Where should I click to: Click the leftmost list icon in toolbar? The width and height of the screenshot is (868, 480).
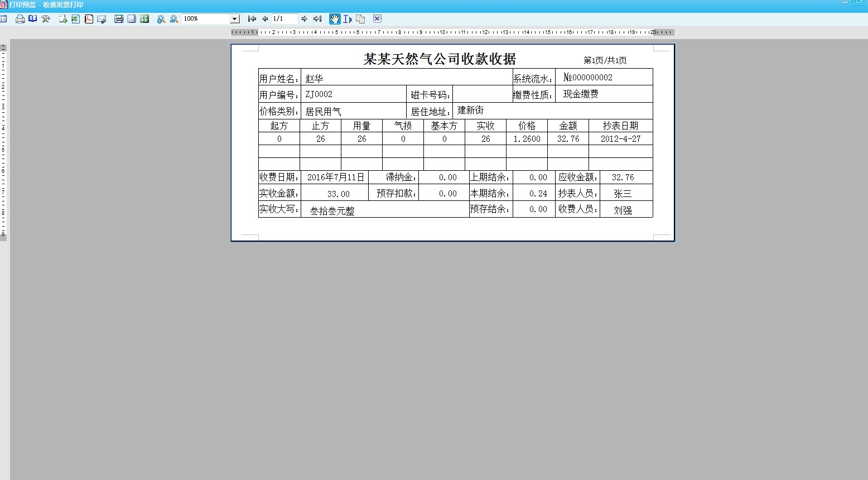tap(3, 19)
